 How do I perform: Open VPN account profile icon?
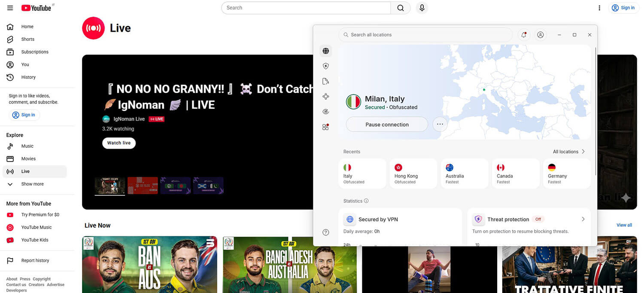[541, 35]
